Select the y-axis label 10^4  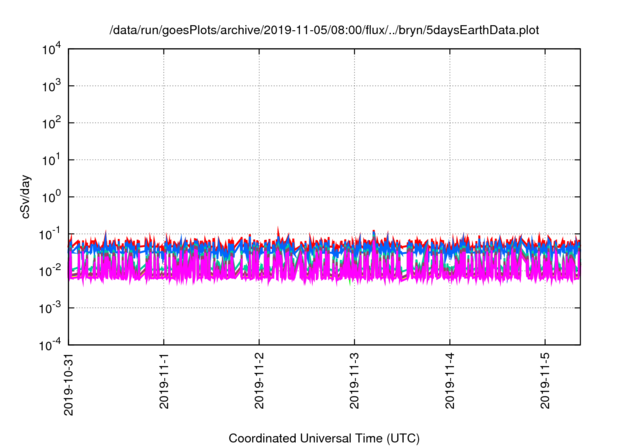[x=52, y=50]
